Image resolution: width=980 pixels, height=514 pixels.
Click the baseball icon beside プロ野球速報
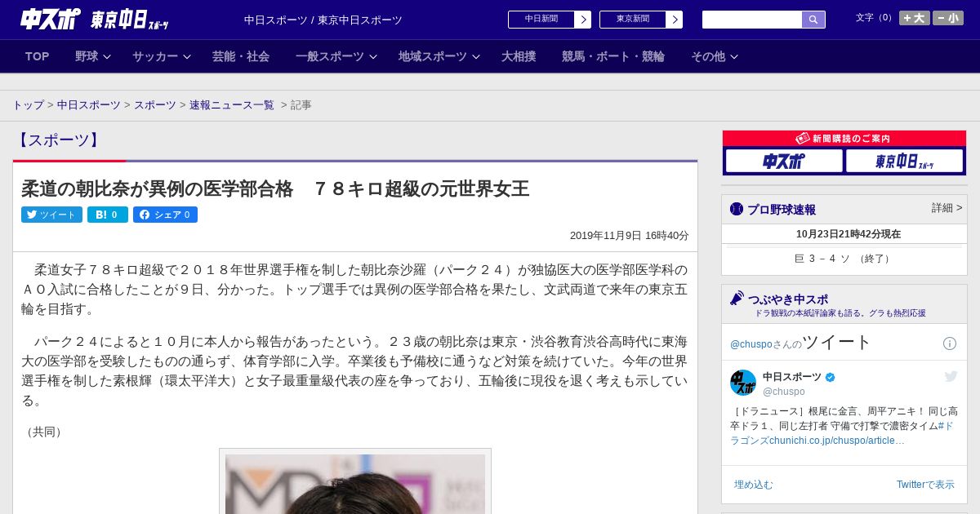click(737, 209)
